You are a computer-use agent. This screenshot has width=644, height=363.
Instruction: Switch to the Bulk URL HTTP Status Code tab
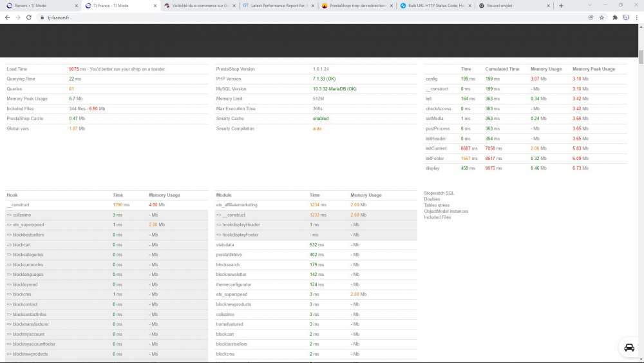click(x=435, y=6)
